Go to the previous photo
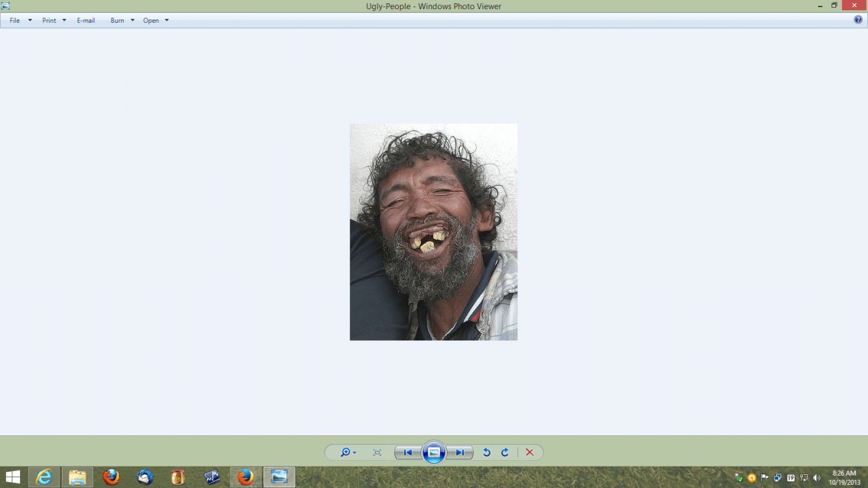The height and width of the screenshot is (488, 868). click(x=408, y=452)
